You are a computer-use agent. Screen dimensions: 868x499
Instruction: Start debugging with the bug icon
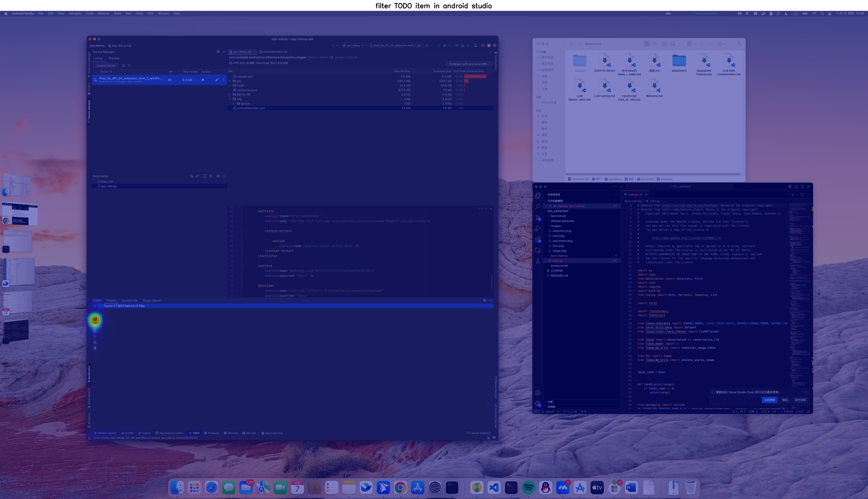point(445,45)
